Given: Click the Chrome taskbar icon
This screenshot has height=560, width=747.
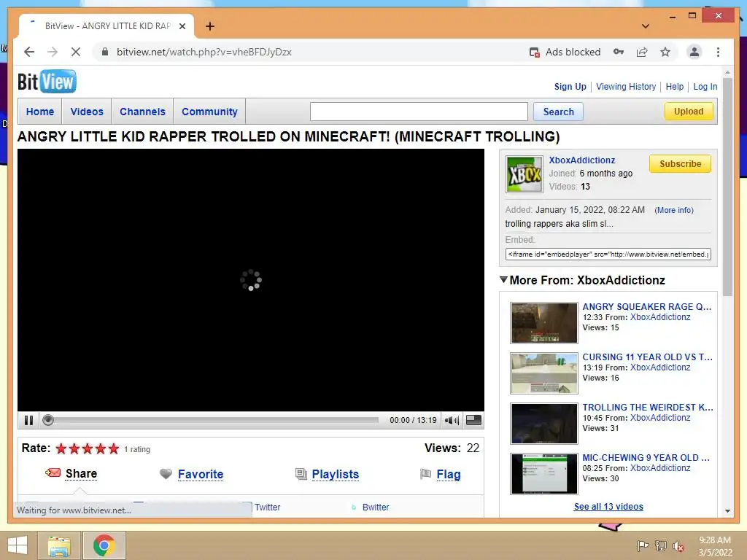Looking at the screenshot, I should tap(104, 545).
